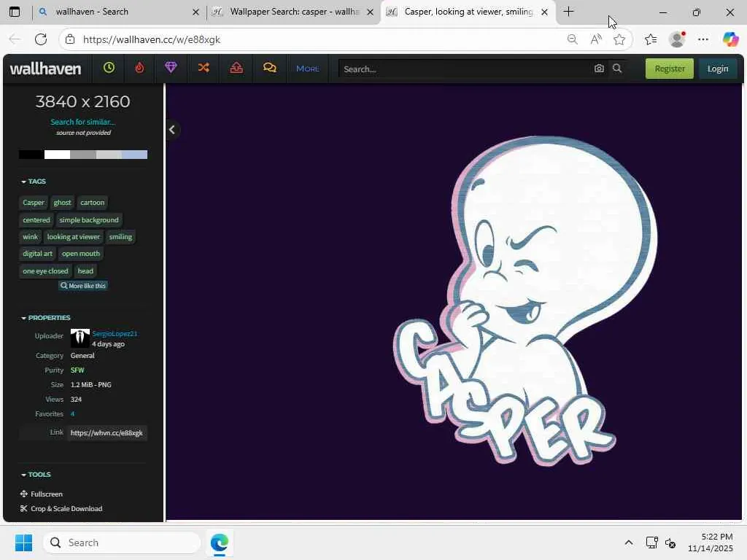Open the simple background tag
Viewport: 747px width, 560px height.
[x=89, y=220]
